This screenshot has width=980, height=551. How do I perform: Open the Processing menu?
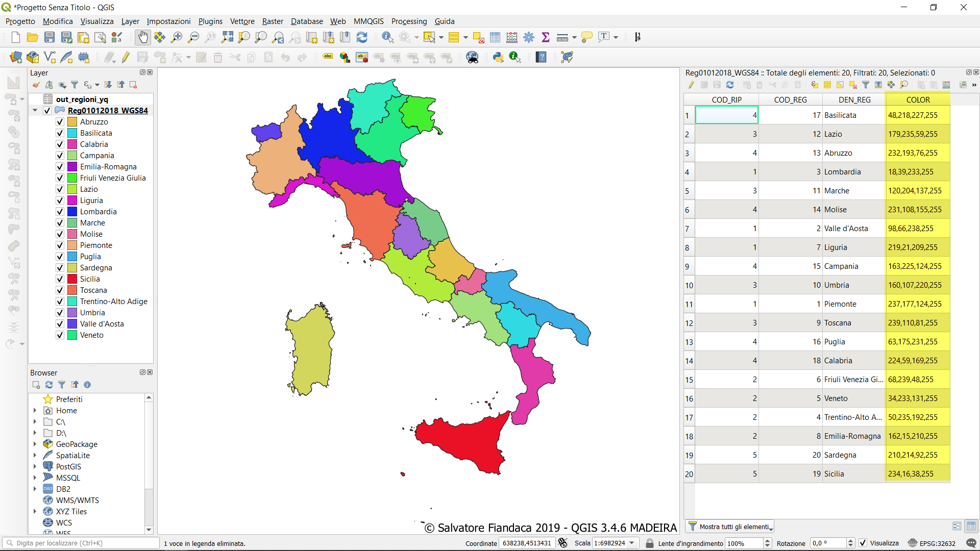[408, 21]
